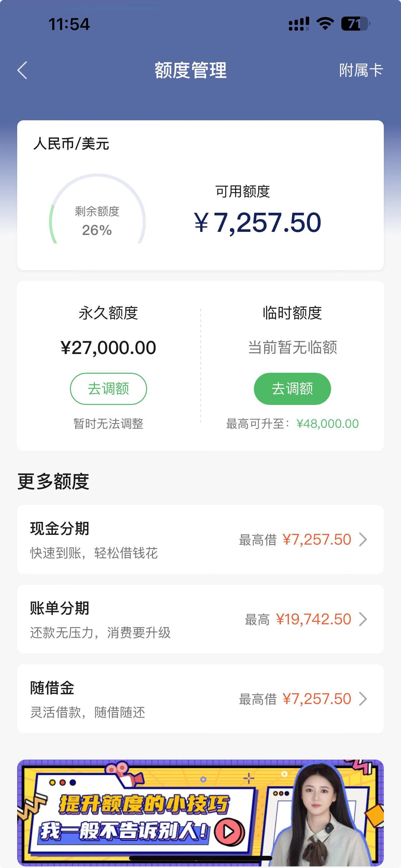Expand 现金分期 chevron arrow

pos(363,540)
